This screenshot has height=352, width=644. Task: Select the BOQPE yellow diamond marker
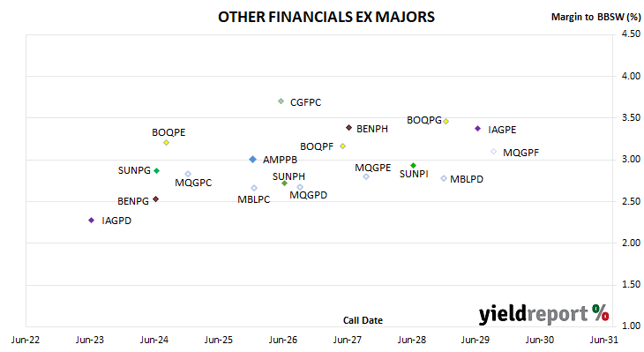point(167,143)
